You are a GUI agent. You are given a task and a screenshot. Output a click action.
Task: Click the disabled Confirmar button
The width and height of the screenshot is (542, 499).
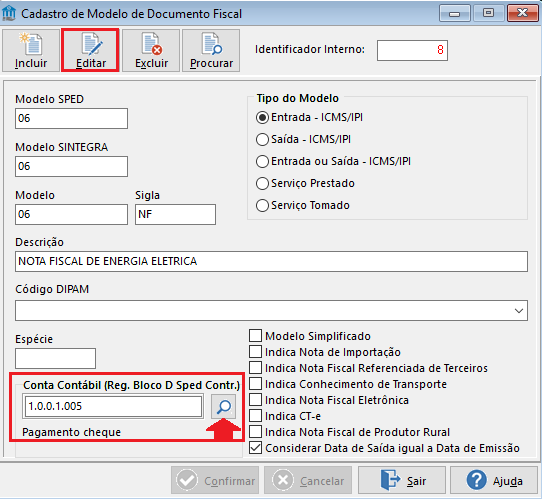[215, 480]
